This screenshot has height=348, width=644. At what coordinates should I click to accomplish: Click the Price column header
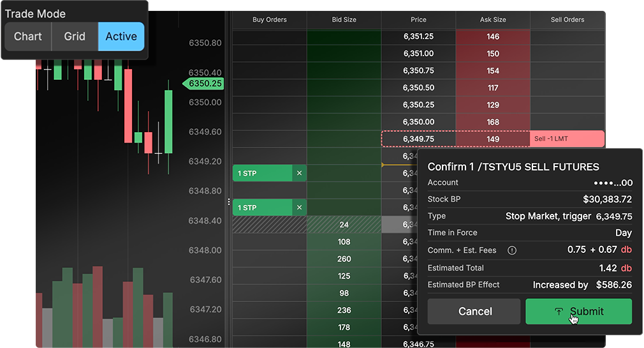pos(418,20)
